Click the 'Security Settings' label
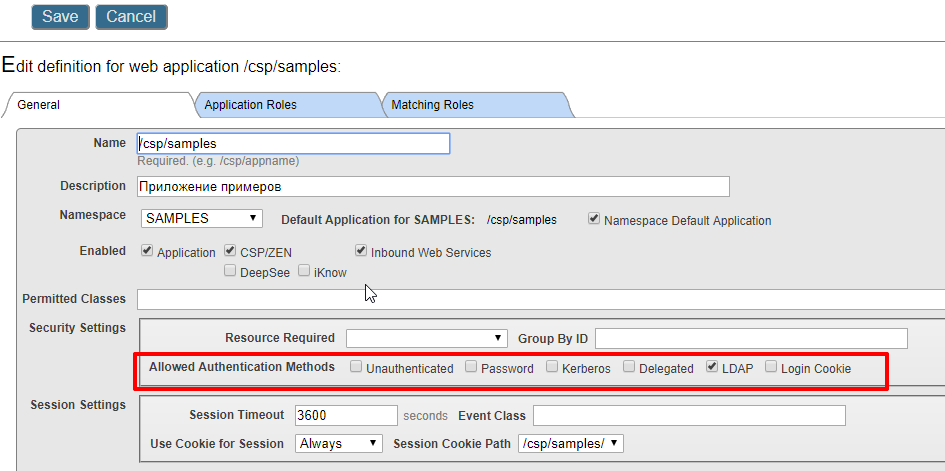Screen dimensions: 945x471 point(77,328)
